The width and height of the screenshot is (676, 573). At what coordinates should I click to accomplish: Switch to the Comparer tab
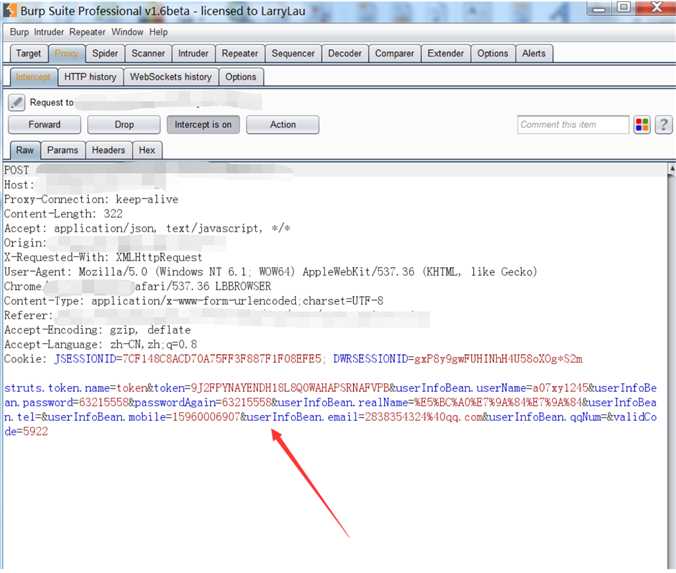click(394, 53)
